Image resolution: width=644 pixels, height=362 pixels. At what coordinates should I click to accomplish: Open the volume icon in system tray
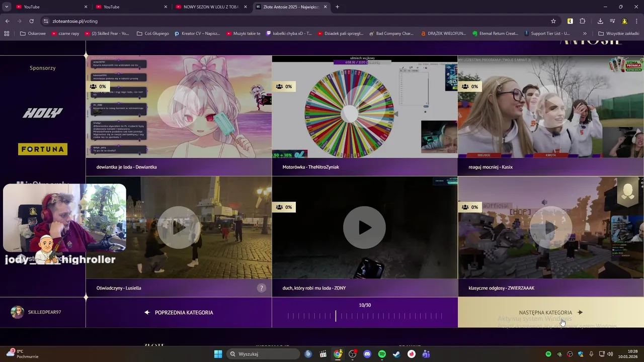point(611,354)
